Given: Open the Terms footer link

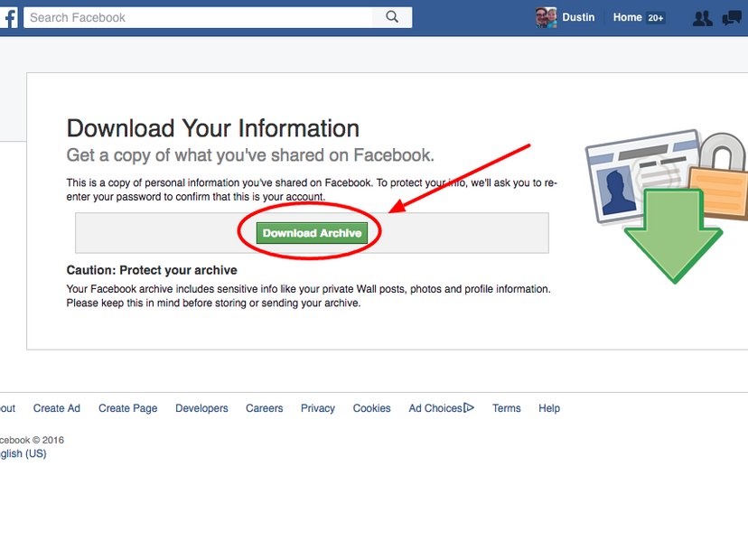Looking at the screenshot, I should coord(506,408).
